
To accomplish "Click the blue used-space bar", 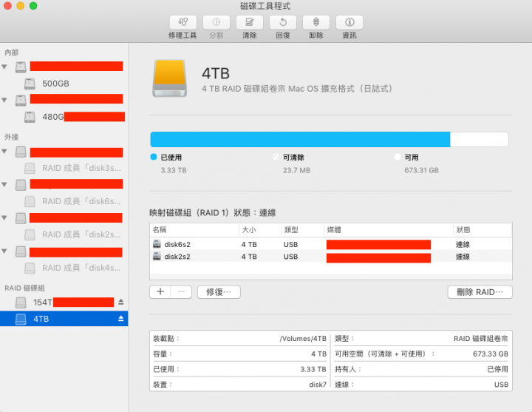I will (x=300, y=139).
